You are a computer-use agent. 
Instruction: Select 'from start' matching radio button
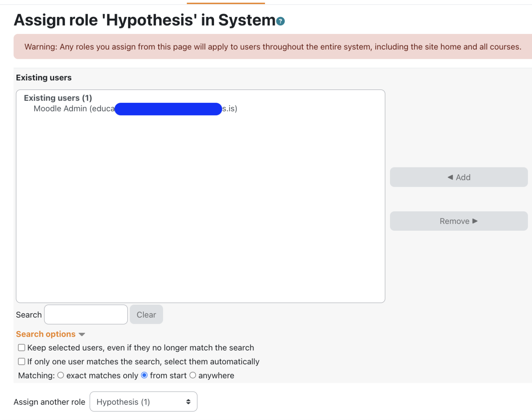(x=144, y=375)
